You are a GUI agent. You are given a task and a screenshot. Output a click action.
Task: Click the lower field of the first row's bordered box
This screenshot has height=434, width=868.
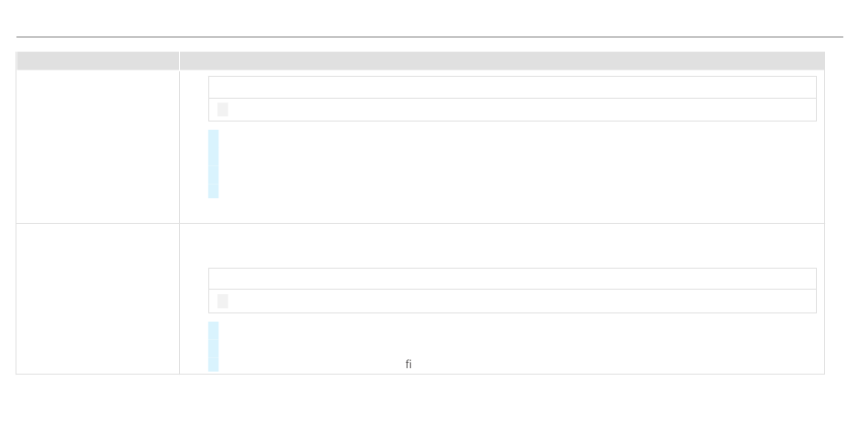(513, 110)
